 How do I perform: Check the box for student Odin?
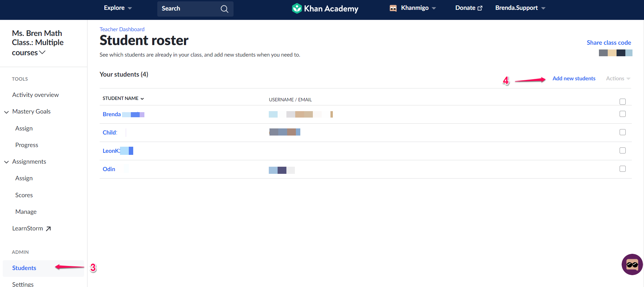(x=623, y=169)
